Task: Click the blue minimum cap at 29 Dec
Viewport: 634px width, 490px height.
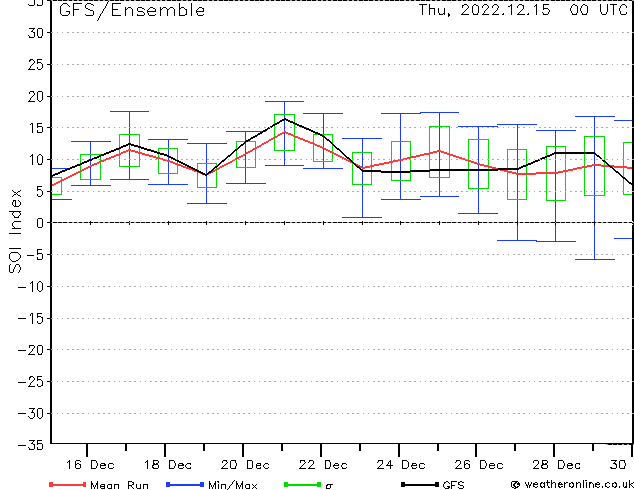Action: 595,259
